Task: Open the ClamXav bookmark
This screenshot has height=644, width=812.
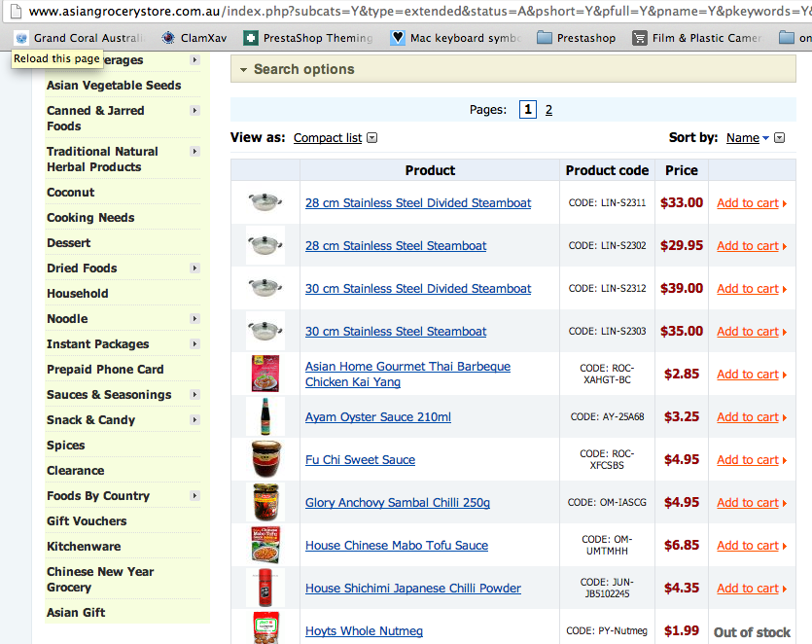Action: 194,38
